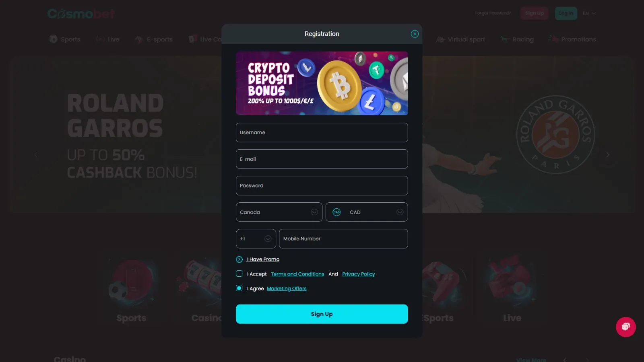644x362 pixels.
Task: Open the Racing menu item
Action: tap(517, 39)
